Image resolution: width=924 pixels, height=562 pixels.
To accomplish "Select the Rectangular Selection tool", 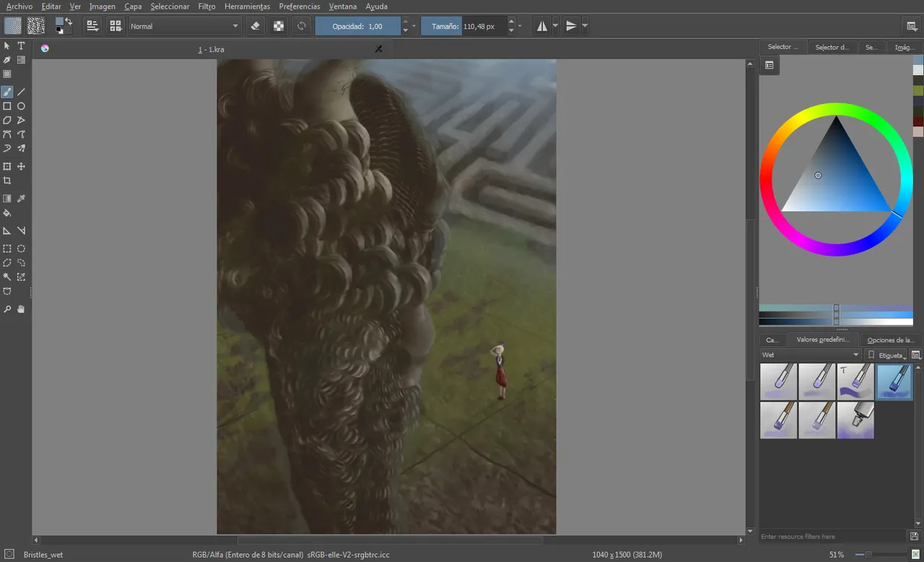I will click(7, 248).
